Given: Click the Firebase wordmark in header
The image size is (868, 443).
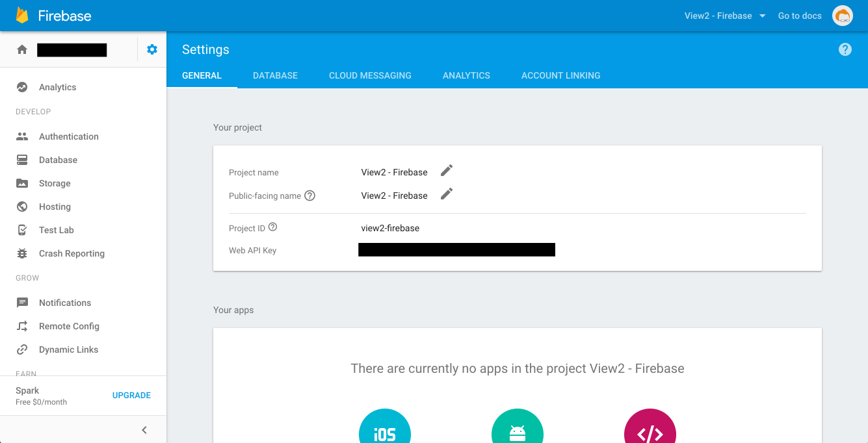Looking at the screenshot, I should coord(64,16).
